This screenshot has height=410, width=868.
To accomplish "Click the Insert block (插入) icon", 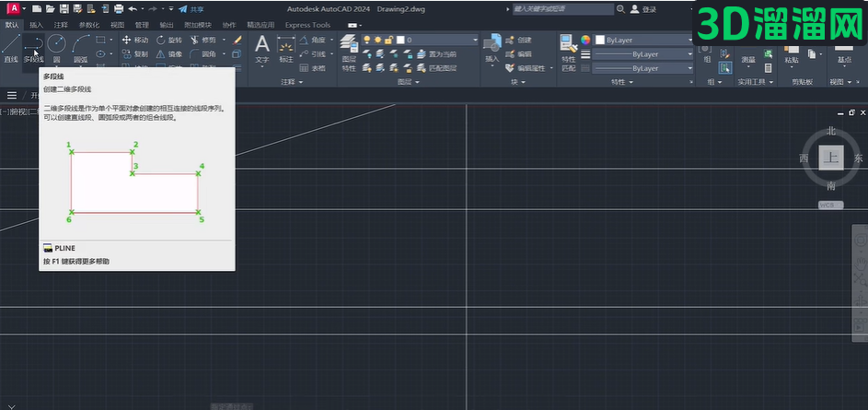I will (x=492, y=49).
